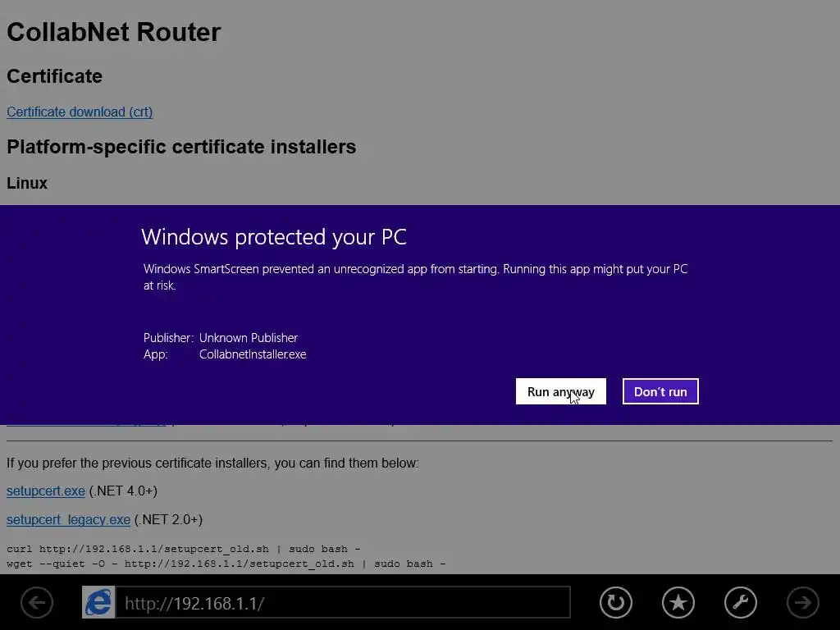Viewport: 840px width, 630px height.
Task: Click the Platform-specific certificate installers heading
Action: tap(181, 147)
